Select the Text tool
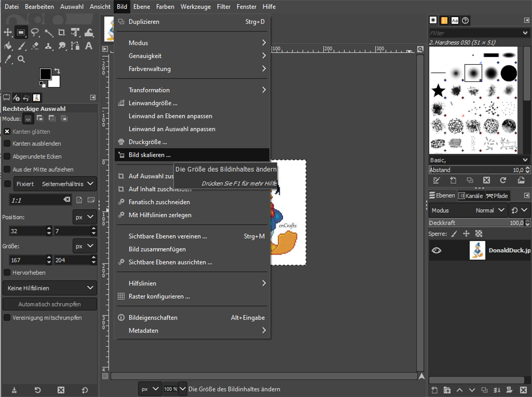This screenshot has height=397, width=532. tap(89, 46)
